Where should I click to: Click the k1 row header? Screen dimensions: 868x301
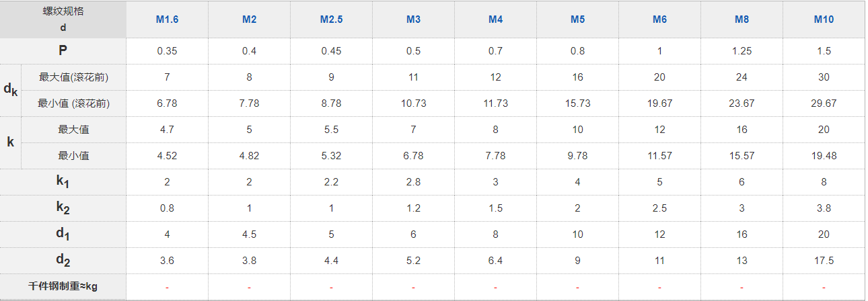(x=63, y=182)
